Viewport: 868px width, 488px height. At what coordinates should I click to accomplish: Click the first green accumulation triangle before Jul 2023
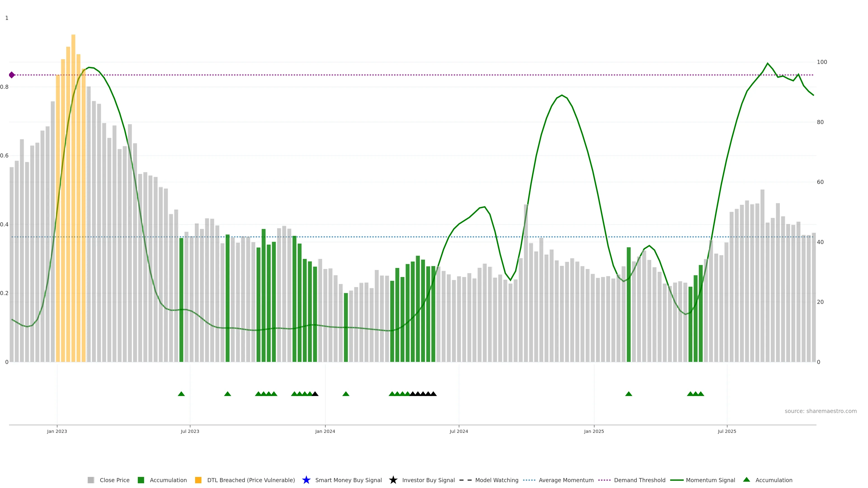point(181,394)
